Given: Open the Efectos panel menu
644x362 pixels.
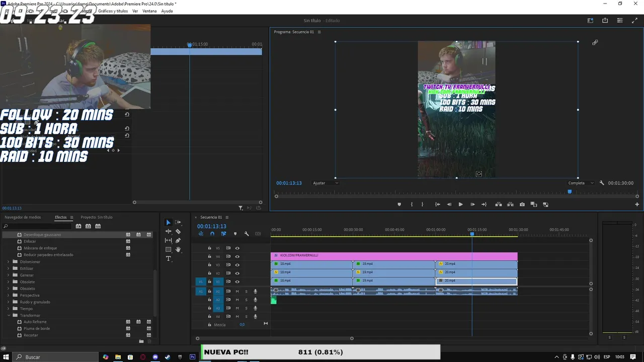Looking at the screenshot, I should (x=71, y=218).
